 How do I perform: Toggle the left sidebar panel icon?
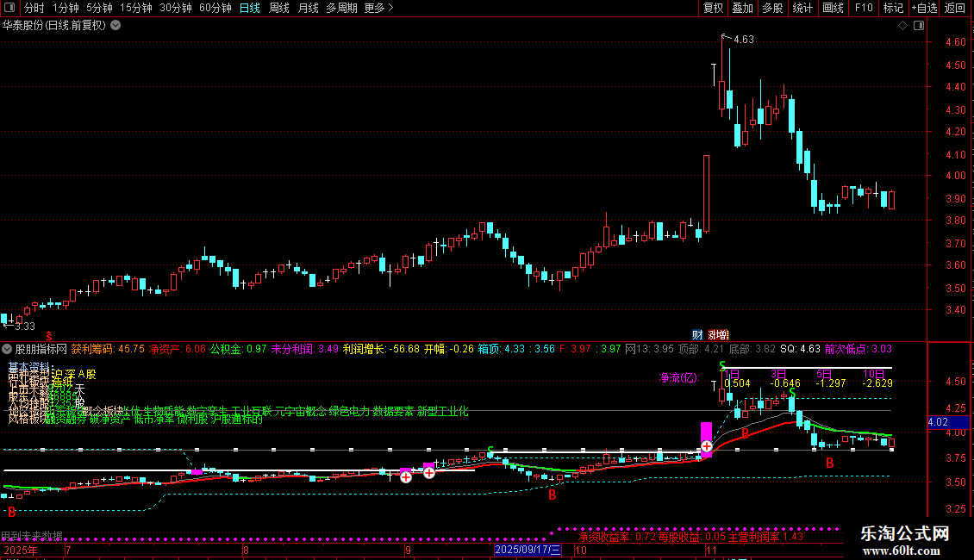(9, 8)
